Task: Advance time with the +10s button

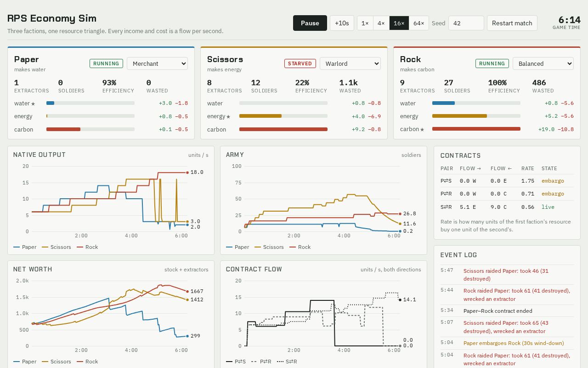Action: (342, 23)
